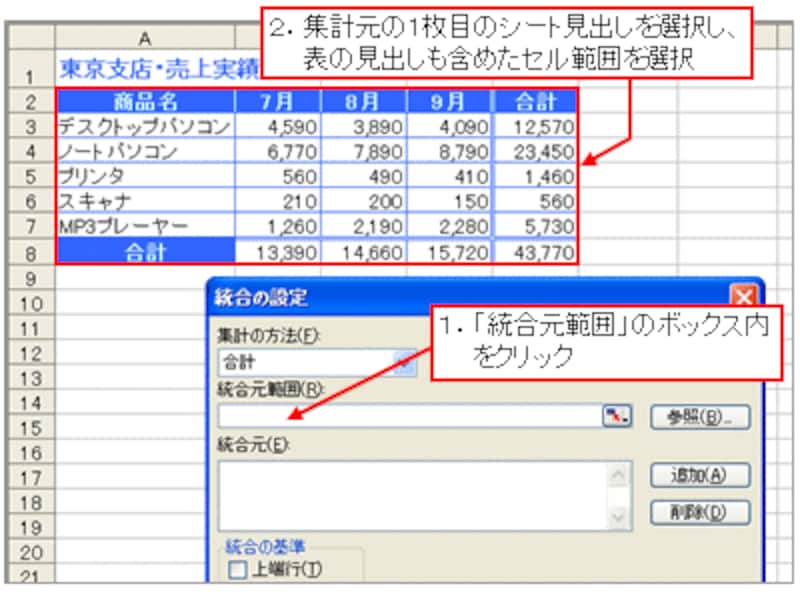This screenshot has width=800, height=592.
Task: Click inside the 統合元範囲 input box
Action: [x=410, y=417]
